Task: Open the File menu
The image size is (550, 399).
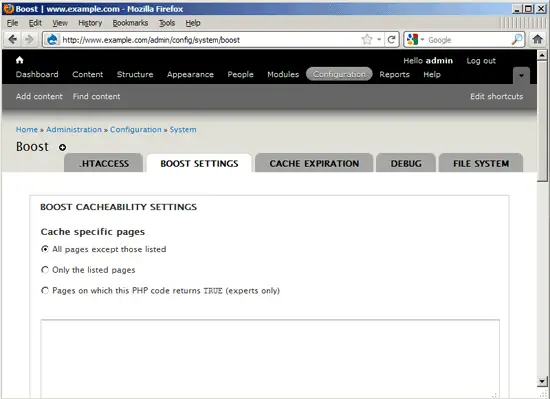Action: [x=12, y=23]
